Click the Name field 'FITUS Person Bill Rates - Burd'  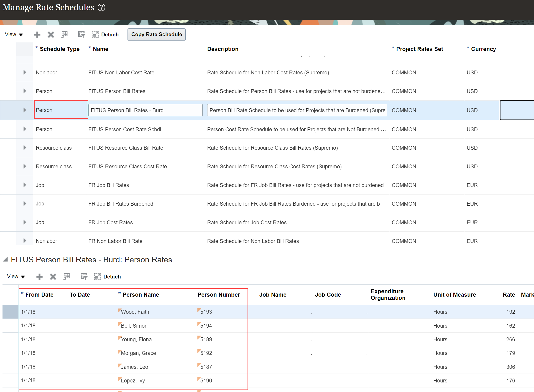(145, 110)
